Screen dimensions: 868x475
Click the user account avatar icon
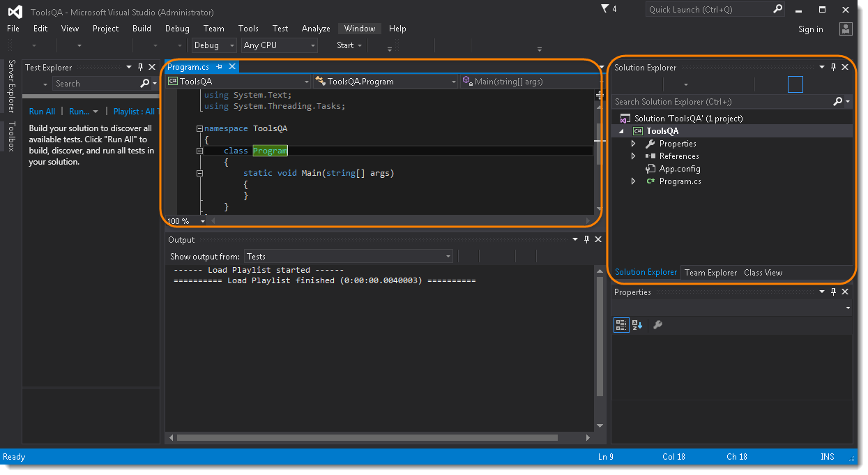[846, 29]
